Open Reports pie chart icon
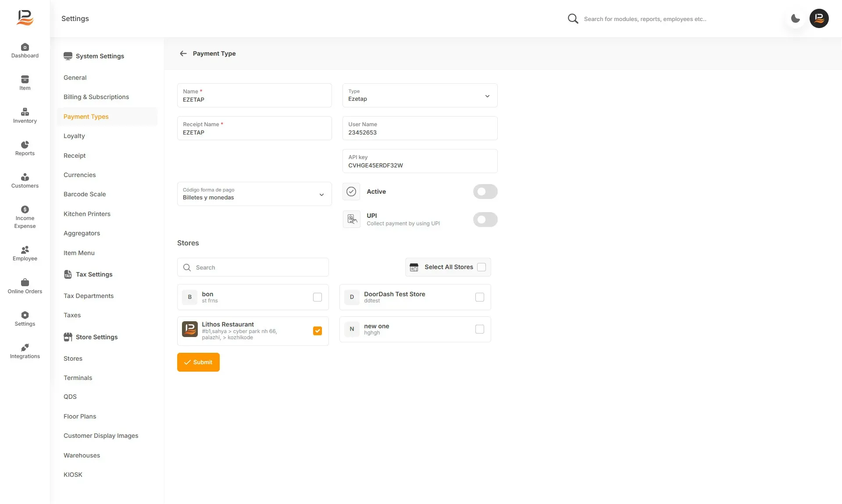Image resolution: width=842 pixels, height=504 pixels. tap(25, 145)
